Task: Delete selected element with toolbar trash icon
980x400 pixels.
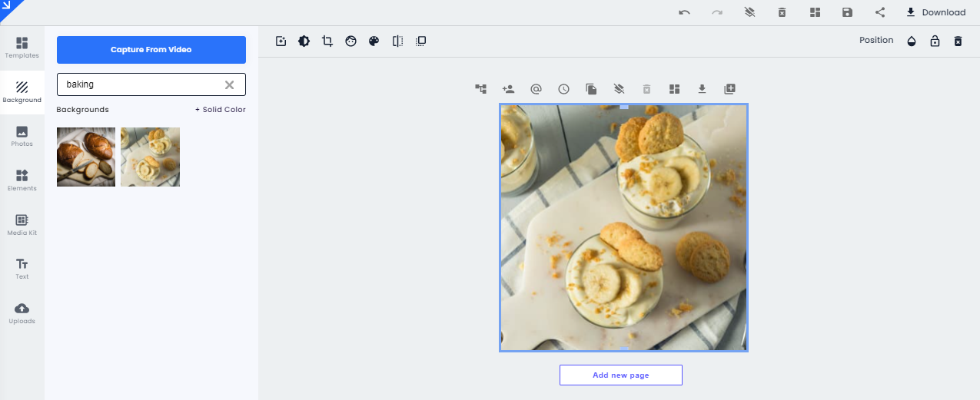Action: 958,41
